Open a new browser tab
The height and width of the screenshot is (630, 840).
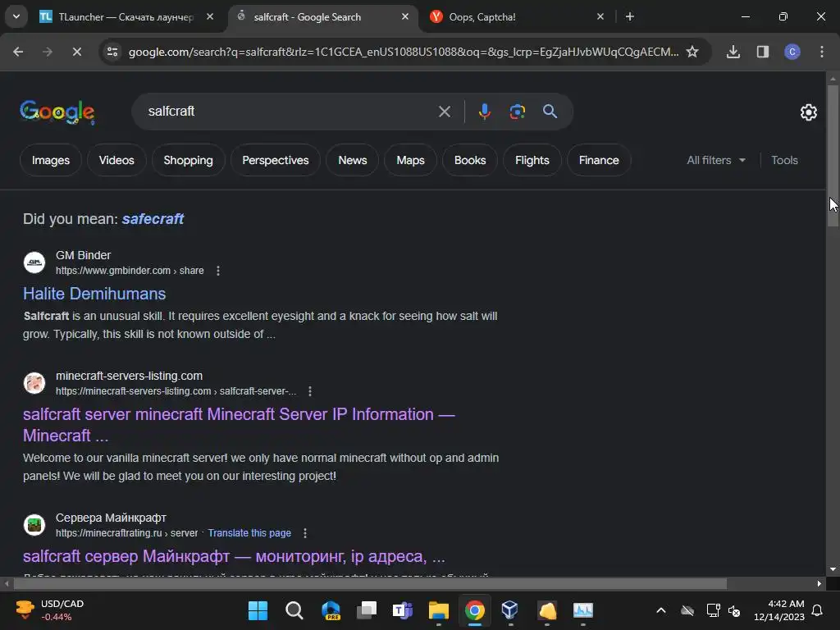tap(630, 16)
